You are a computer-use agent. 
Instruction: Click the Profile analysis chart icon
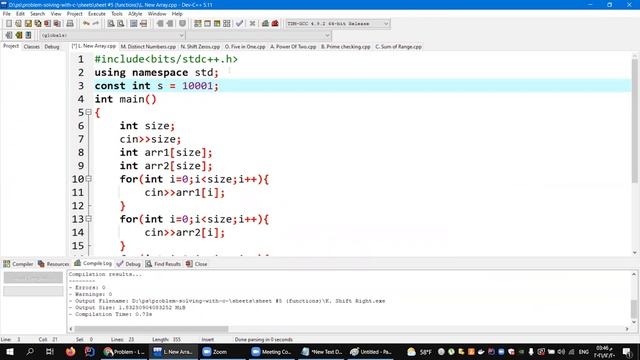click(265, 24)
